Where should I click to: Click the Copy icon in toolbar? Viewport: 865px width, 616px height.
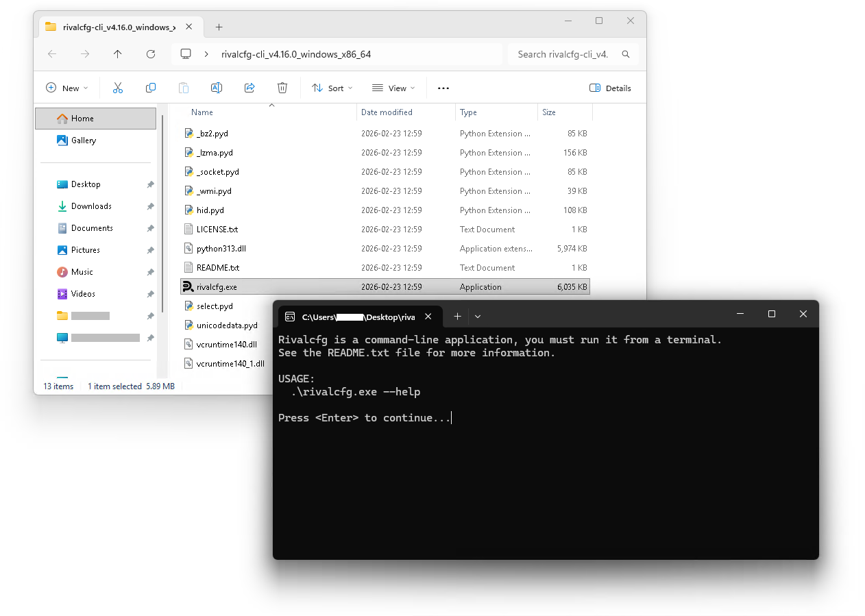coord(151,88)
